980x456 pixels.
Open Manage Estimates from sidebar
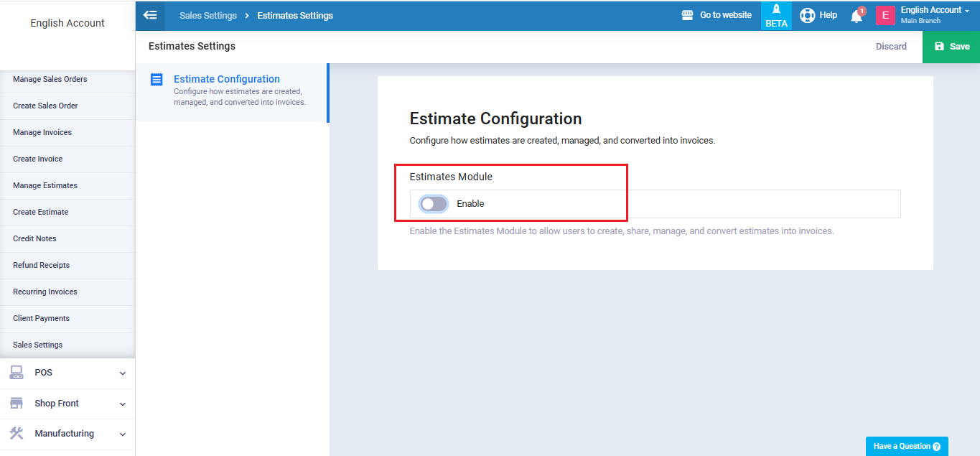45,185
